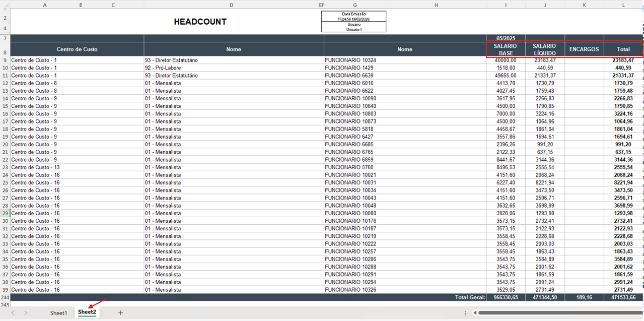The image size is (644, 321).
Task: Click the HEADCOUNT title cell
Action: point(200,22)
